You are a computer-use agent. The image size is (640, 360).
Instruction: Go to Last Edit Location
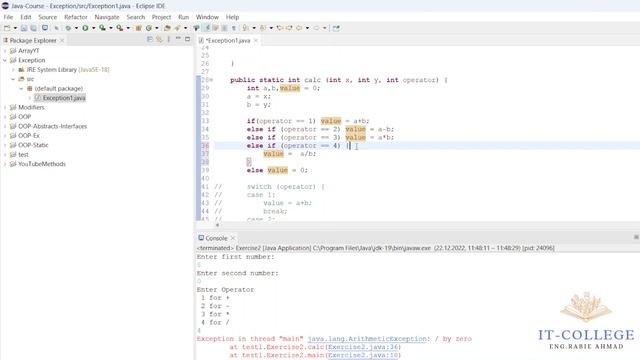click(x=280, y=28)
